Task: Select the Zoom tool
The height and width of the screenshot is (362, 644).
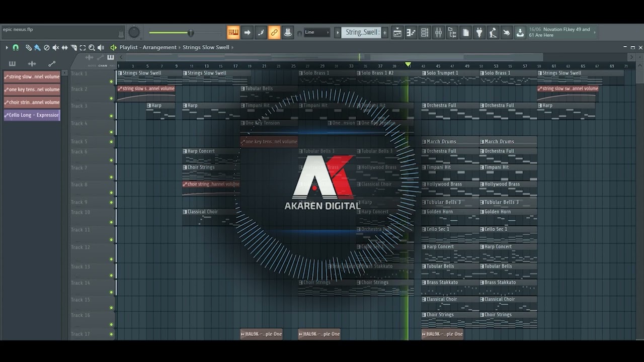Action: 92,47
